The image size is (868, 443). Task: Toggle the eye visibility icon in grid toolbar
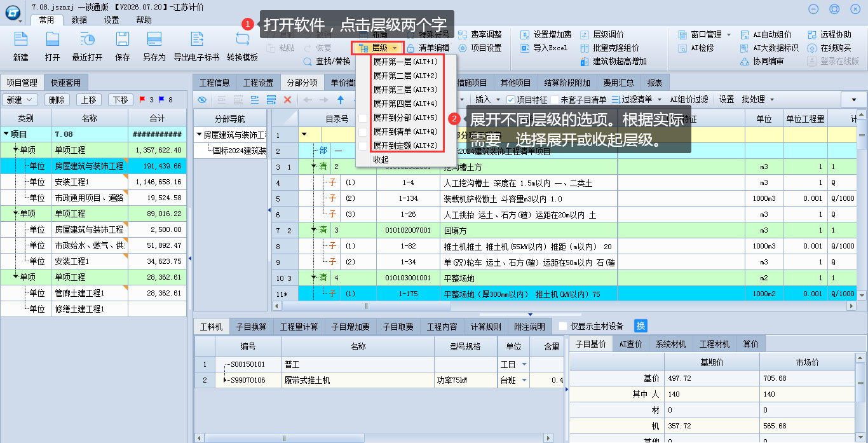point(202,100)
